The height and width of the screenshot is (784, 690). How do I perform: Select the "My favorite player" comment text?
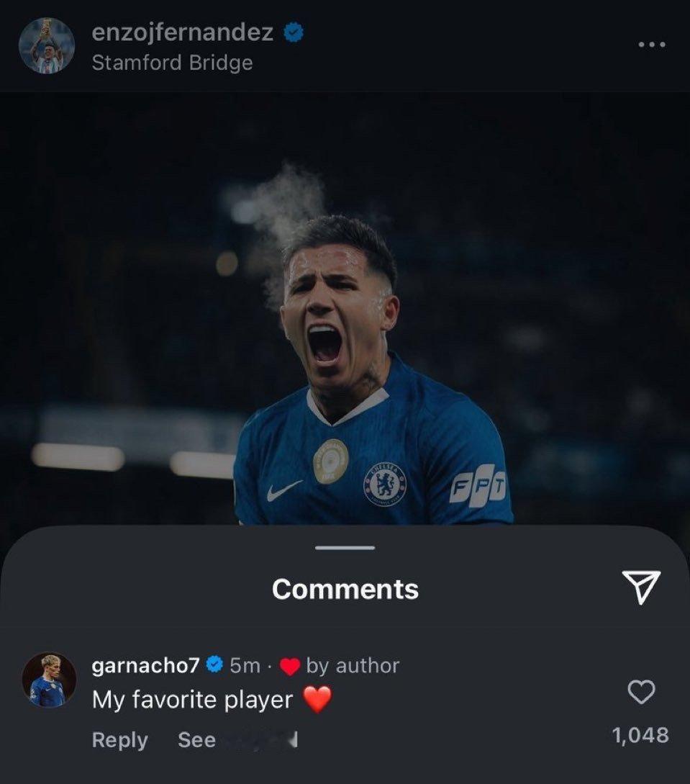192,700
